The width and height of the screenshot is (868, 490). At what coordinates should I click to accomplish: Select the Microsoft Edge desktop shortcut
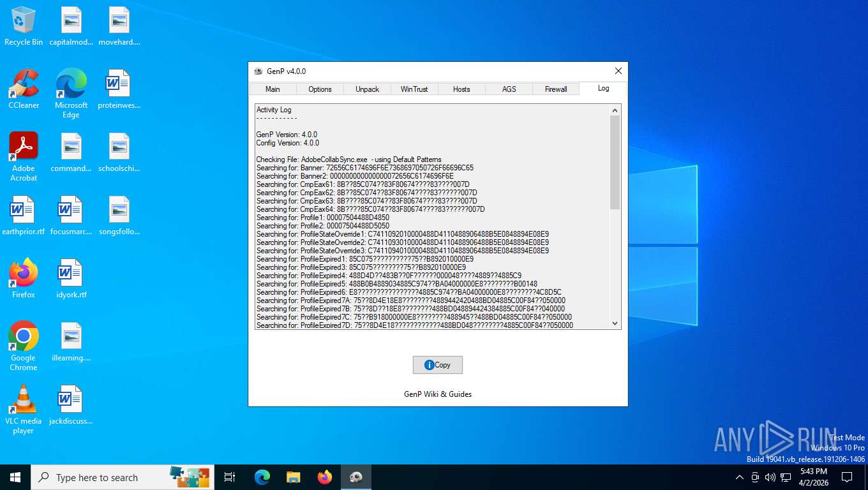point(71,93)
